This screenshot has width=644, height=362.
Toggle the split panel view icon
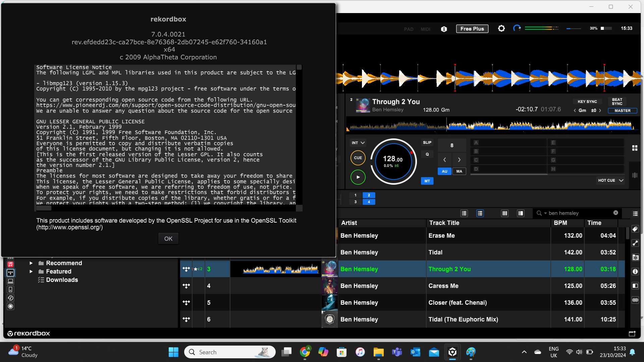click(x=521, y=213)
